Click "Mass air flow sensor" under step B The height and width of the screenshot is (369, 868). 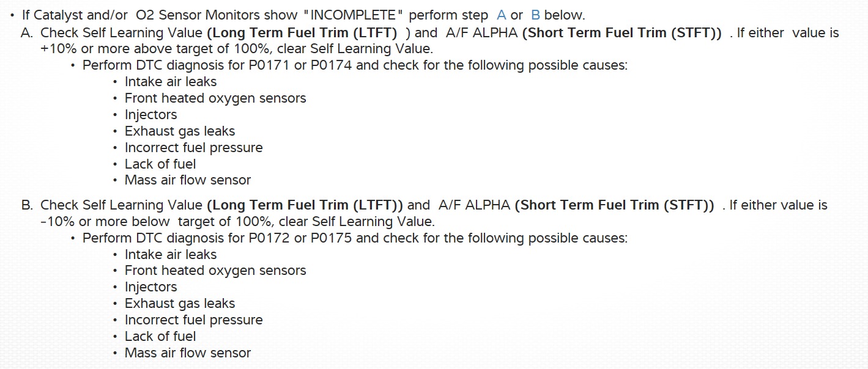[x=188, y=353]
